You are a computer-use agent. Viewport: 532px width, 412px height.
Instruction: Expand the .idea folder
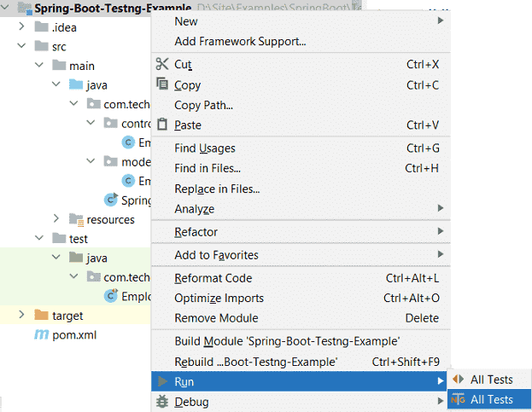[x=21, y=26]
